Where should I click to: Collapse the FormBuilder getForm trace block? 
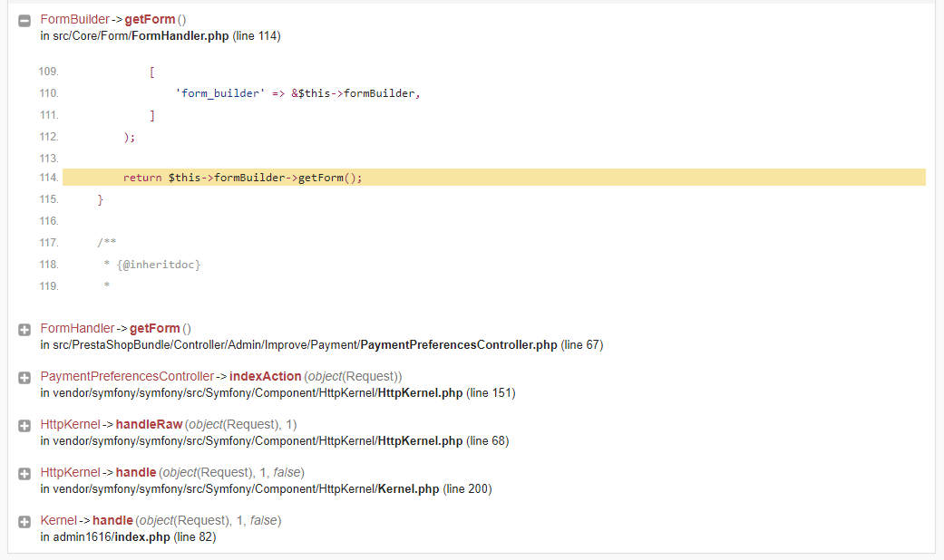(x=24, y=21)
